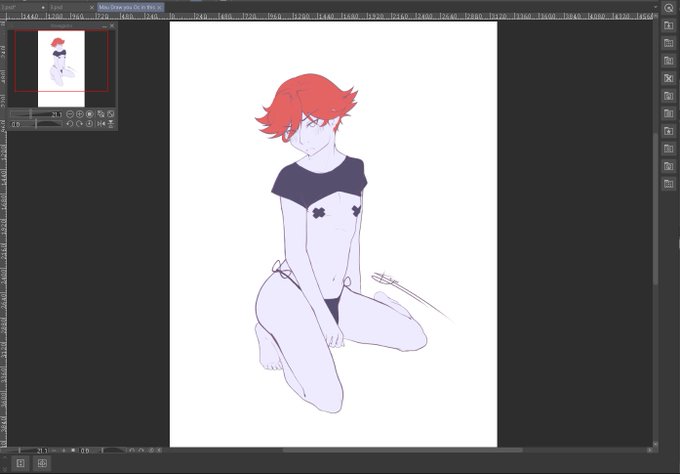The width and height of the screenshot is (680, 474).
Task: Click the 0.0 rotation value in bottom bar
Action: [85, 451]
